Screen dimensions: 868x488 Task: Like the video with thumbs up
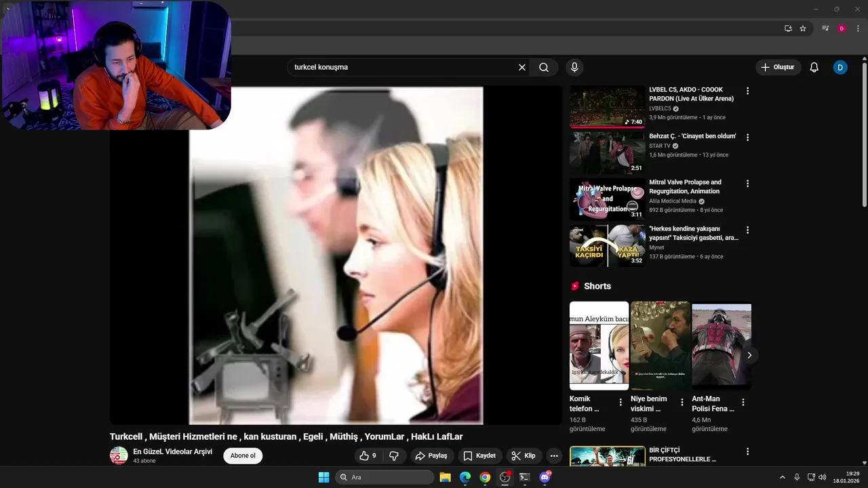[368, 455]
